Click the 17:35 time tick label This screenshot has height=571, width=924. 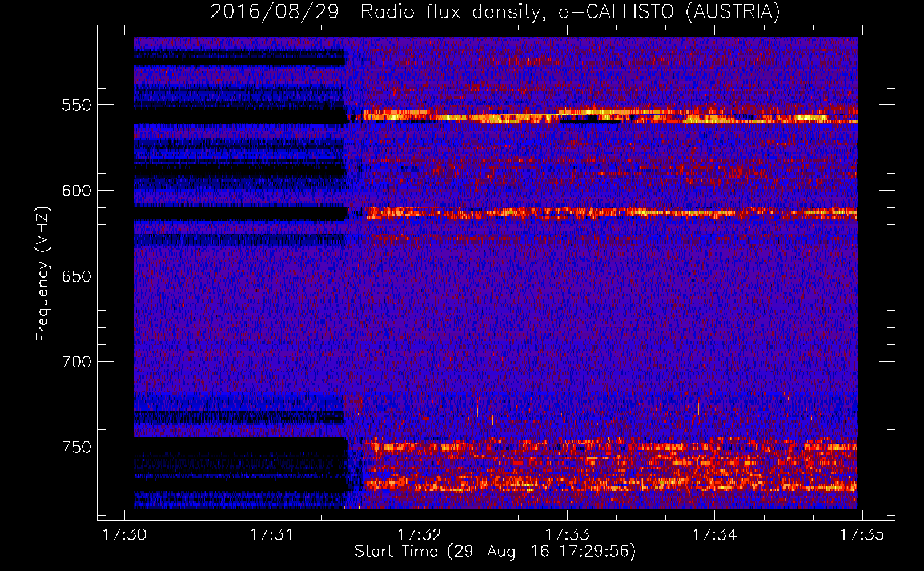[862, 534]
